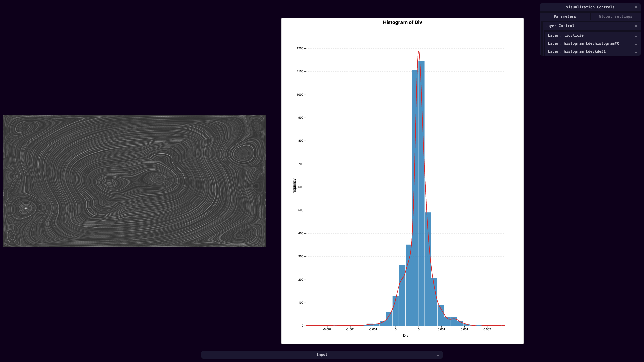The image size is (644, 362).
Task: Expand histogram_kde:histogram#0 layer icon
Action: click(x=636, y=44)
